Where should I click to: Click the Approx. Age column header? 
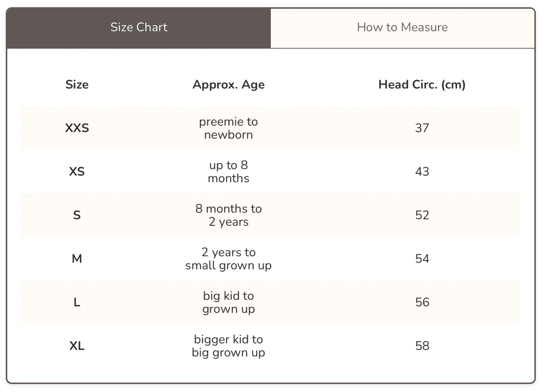click(x=228, y=84)
